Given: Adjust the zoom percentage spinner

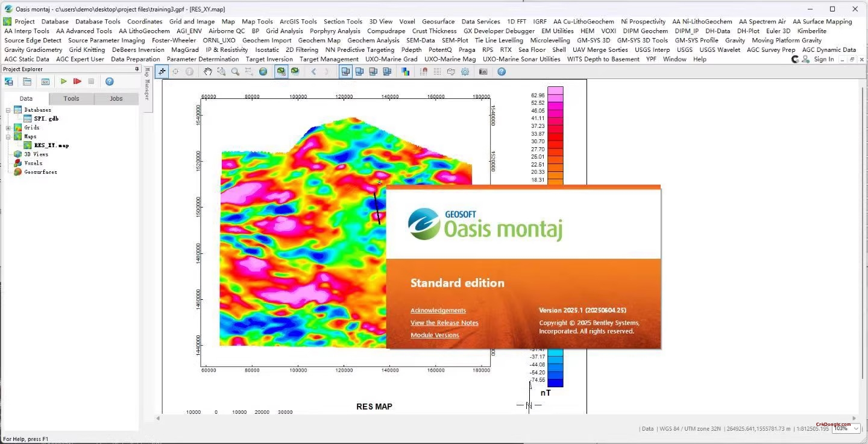Looking at the screenshot, I should 846,428.
